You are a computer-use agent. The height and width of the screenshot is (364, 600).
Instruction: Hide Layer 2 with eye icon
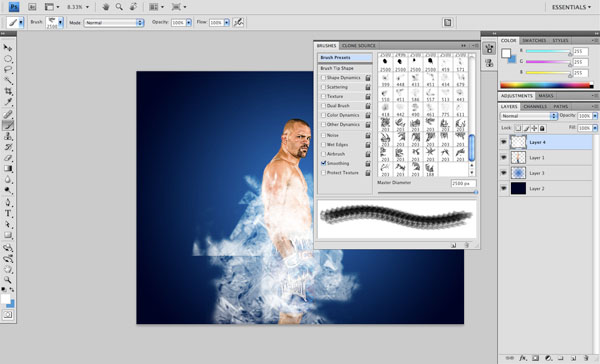[504, 188]
